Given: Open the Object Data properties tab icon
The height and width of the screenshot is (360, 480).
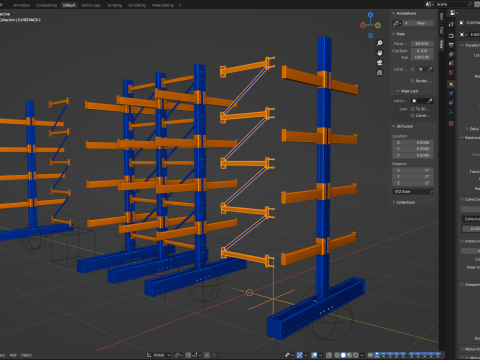Looking at the screenshot, I should point(451,112).
